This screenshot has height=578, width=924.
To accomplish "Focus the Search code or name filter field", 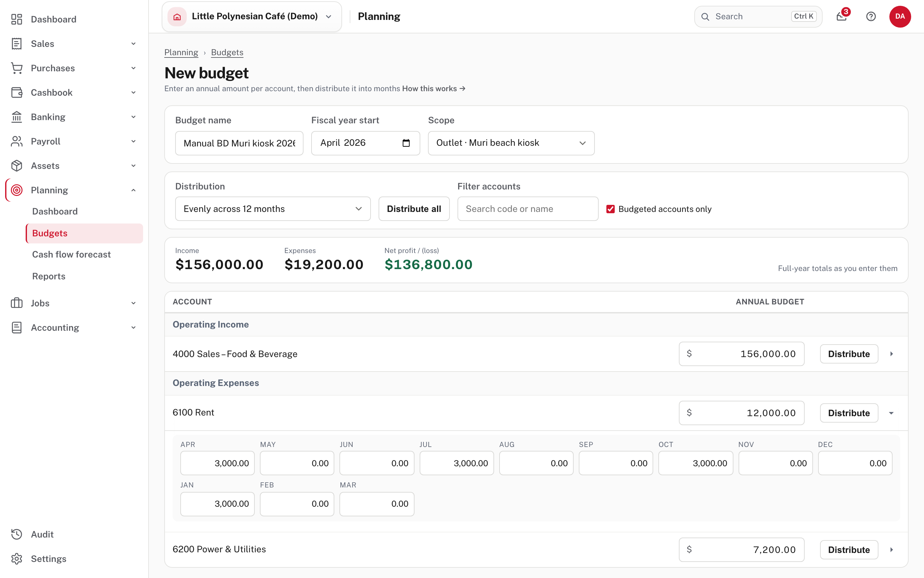I will click(x=528, y=209).
